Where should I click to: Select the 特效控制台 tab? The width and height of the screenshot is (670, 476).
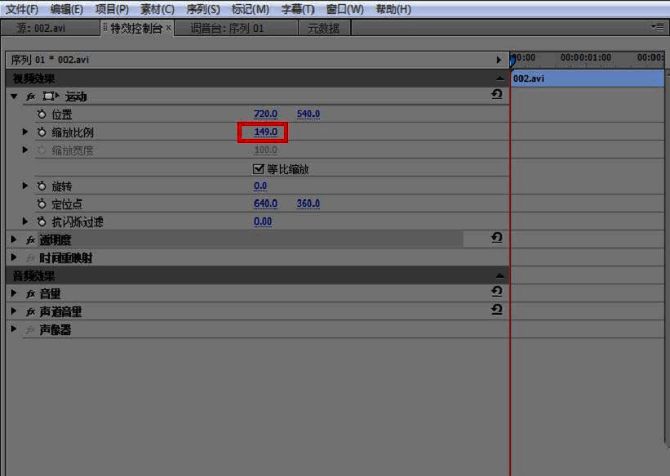coord(136,28)
